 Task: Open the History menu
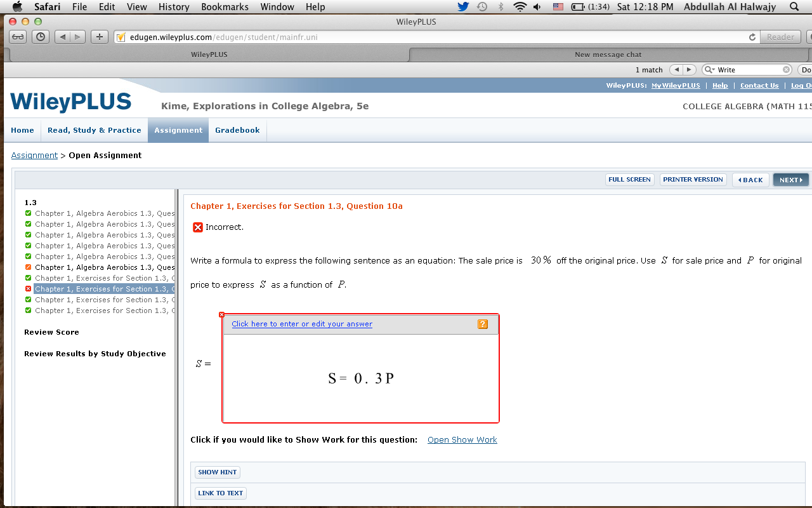(174, 7)
